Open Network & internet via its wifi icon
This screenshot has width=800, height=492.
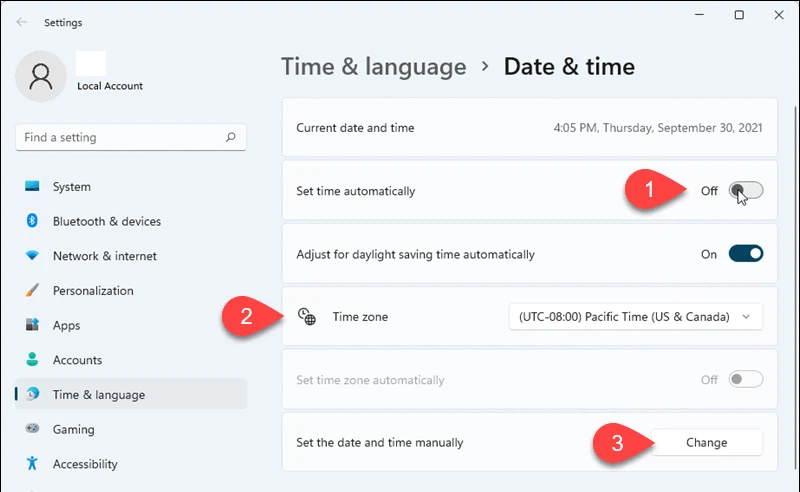point(33,256)
